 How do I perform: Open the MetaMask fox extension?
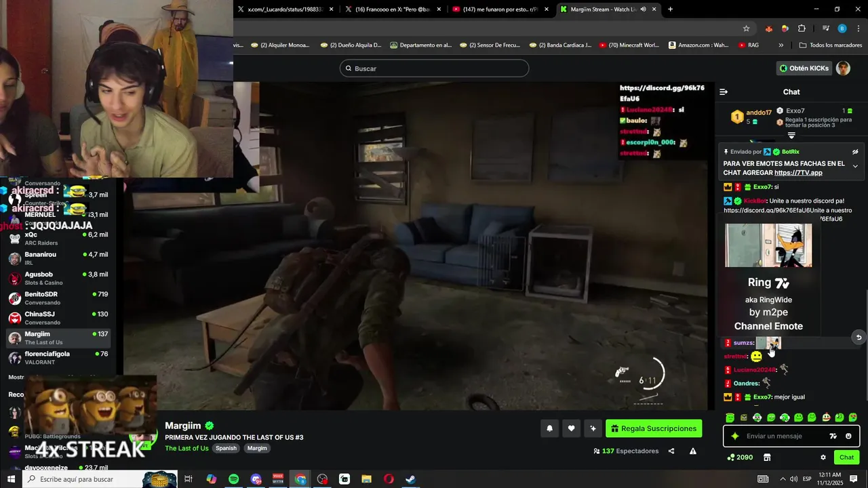point(768,28)
